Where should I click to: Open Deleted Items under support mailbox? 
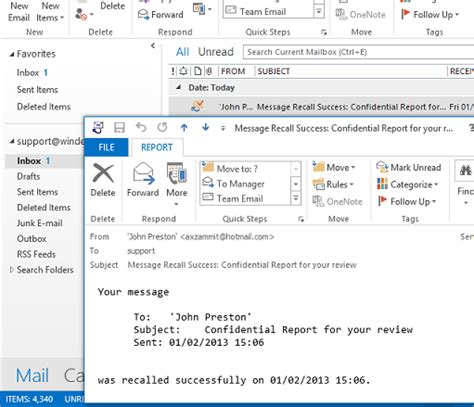(x=44, y=207)
